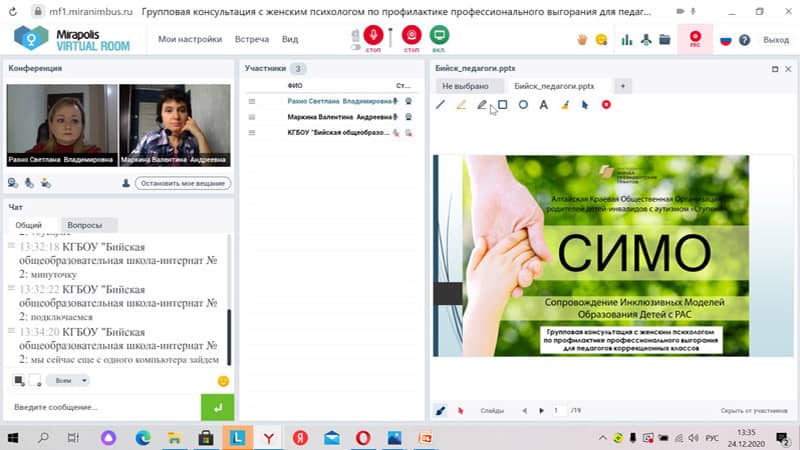This screenshot has width=800, height=450.
Task: Click the slide number field
Action: (x=559, y=410)
